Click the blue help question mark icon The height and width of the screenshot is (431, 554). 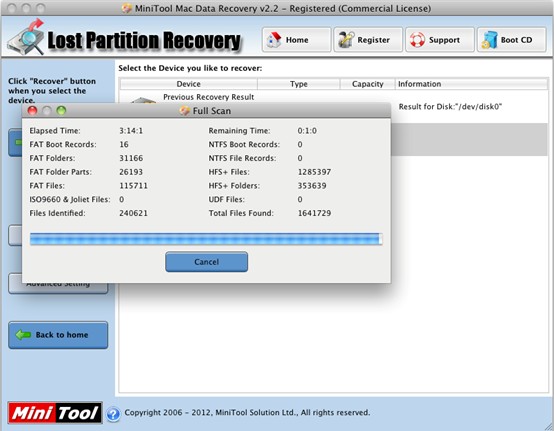click(x=113, y=414)
